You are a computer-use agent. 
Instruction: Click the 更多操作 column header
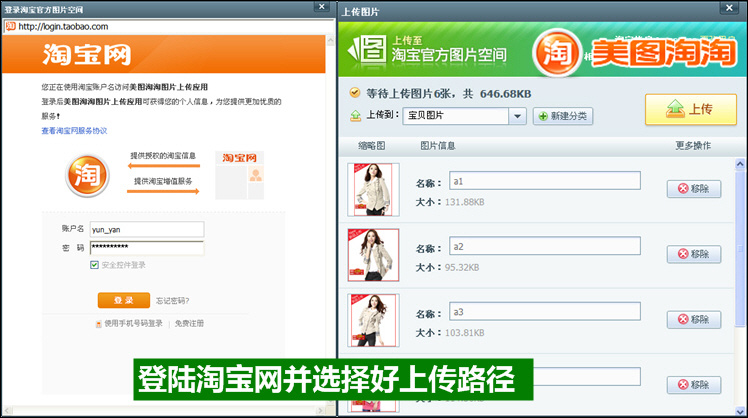point(693,146)
